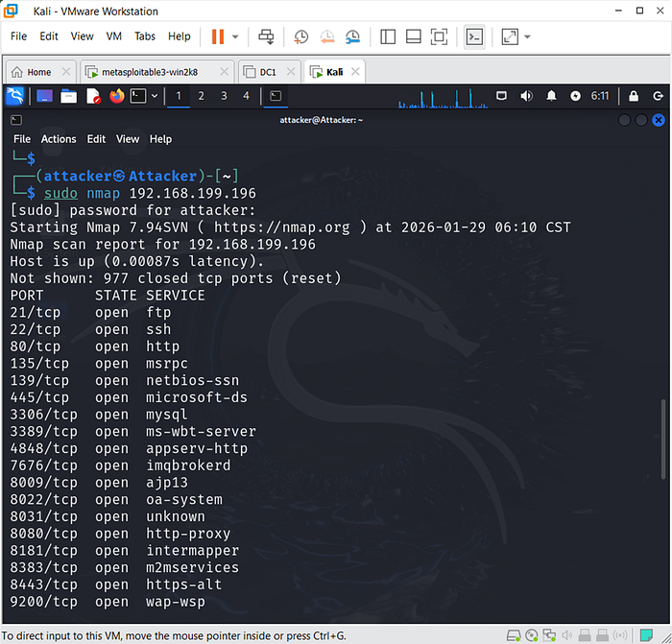
Task: Toggle the console view button
Action: click(474, 36)
